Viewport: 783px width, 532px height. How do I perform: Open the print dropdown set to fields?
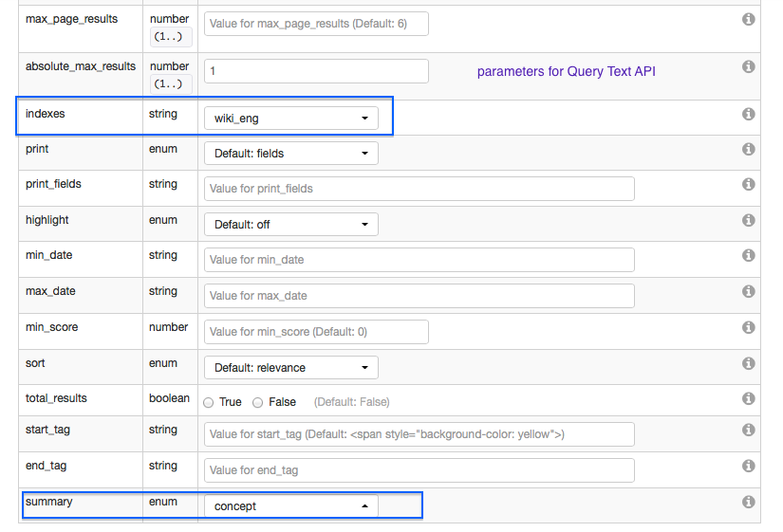(x=291, y=153)
